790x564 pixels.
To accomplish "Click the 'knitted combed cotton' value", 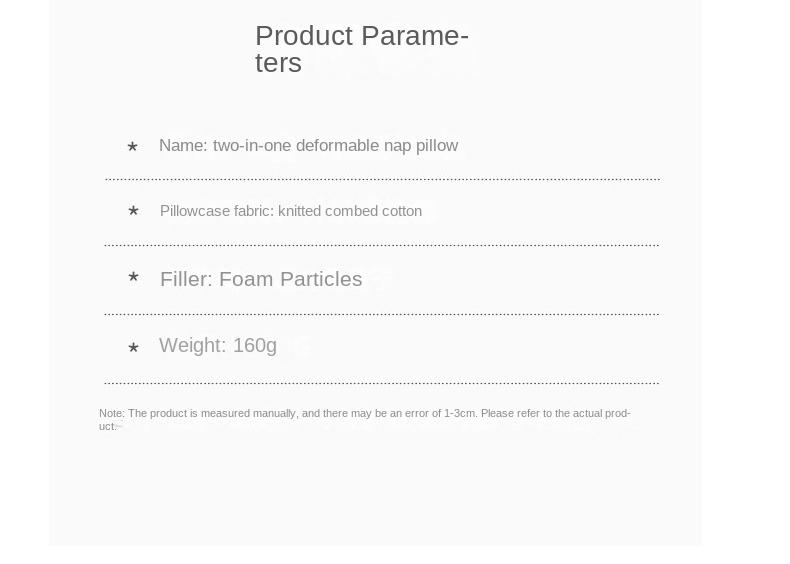I will pos(350,211).
